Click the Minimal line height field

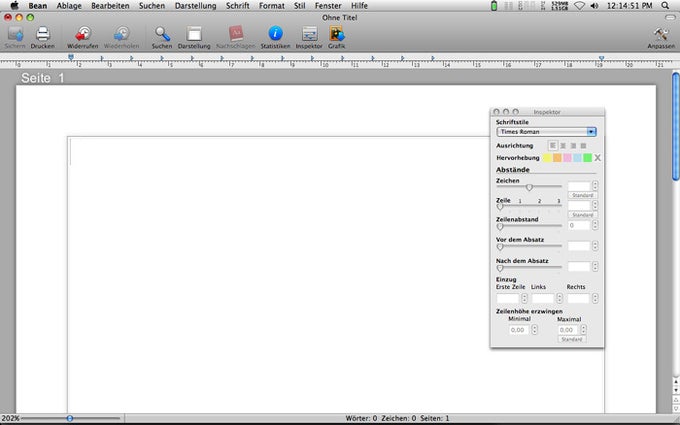pos(519,330)
